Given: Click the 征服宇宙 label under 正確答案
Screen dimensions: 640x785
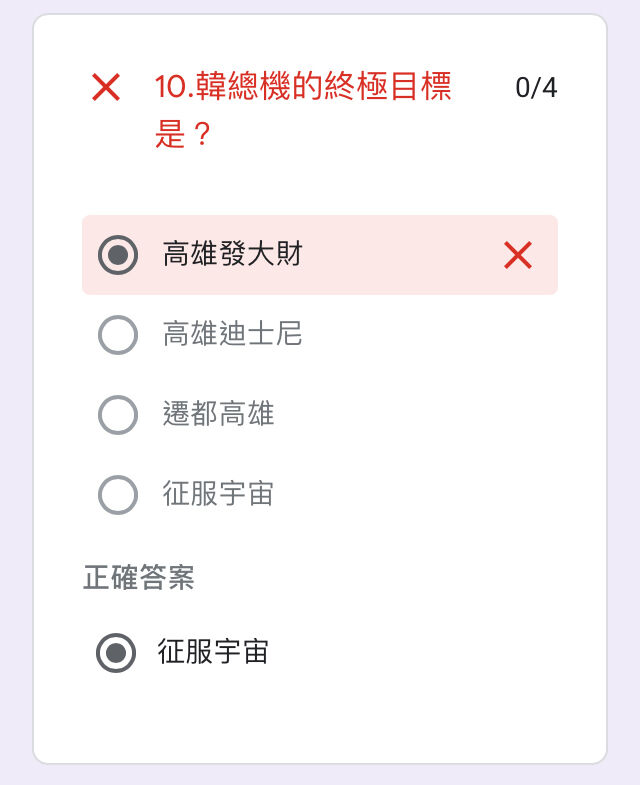Looking at the screenshot, I should [x=213, y=652].
